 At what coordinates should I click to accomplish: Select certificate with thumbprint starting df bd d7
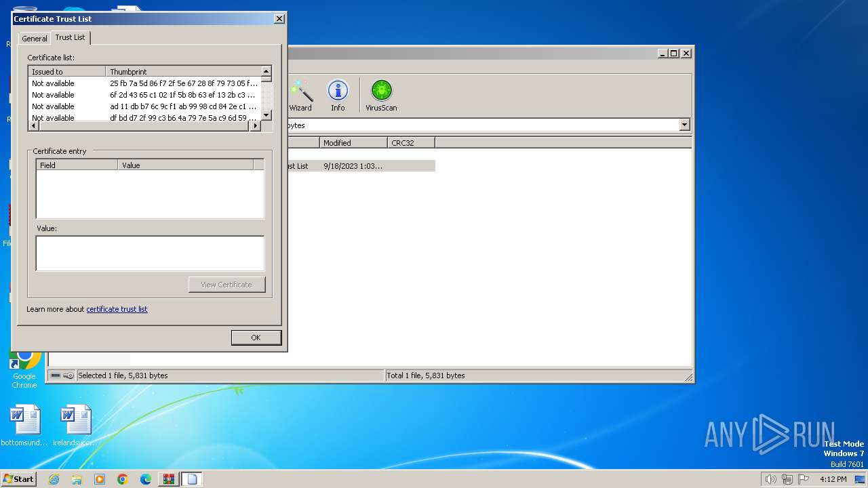(144, 117)
